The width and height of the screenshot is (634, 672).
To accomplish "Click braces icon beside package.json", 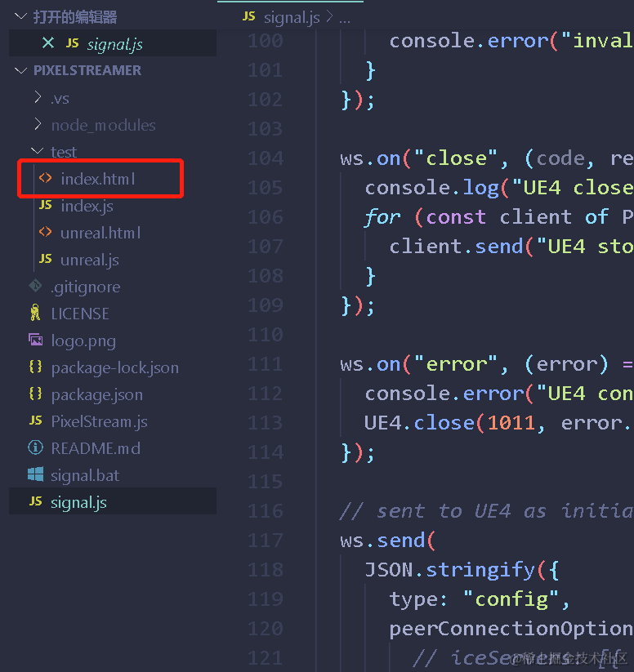I will tap(36, 394).
